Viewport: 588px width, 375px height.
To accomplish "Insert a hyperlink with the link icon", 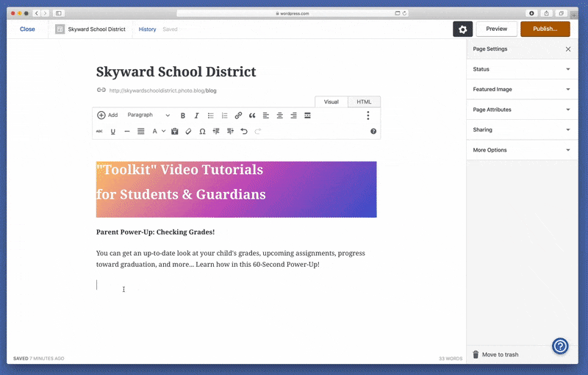I will pyautogui.click(x=238, y=115).
